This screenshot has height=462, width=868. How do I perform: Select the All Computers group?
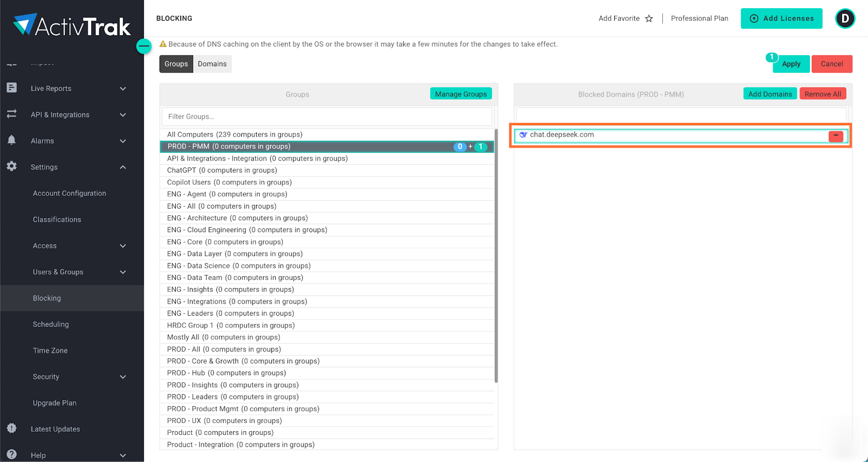[327, 134]
